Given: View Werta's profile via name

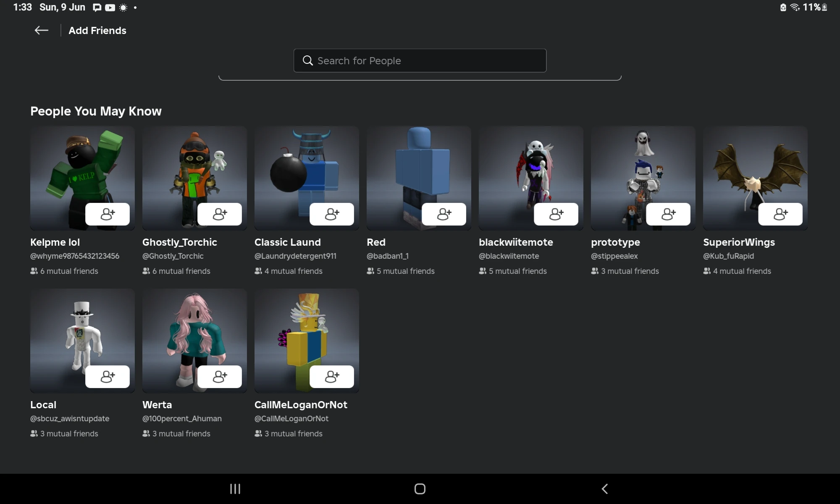Looking at the screenshot, I should (157, 405).
